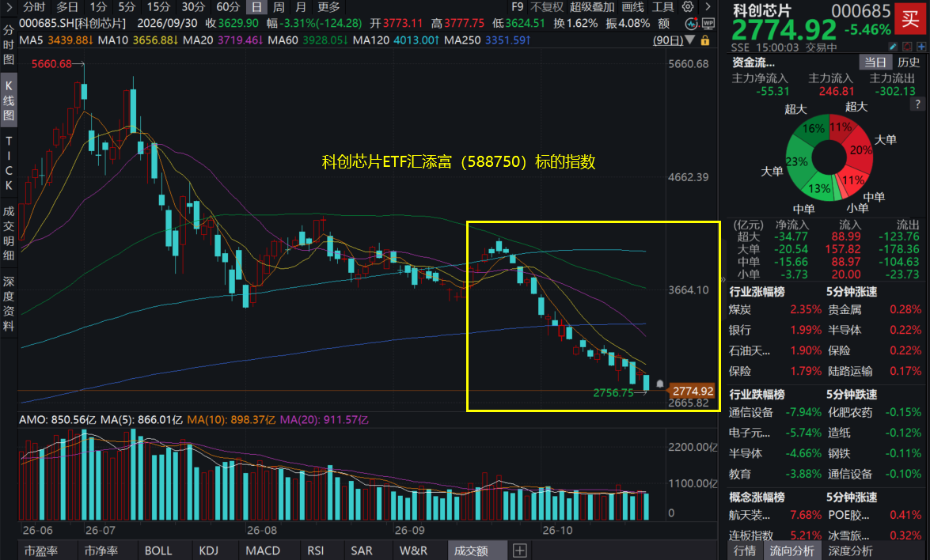Screen dimensions: 930x560
Task: Open the TICK sidebar view
Action: pyautogui.click(x=8, y=163)
